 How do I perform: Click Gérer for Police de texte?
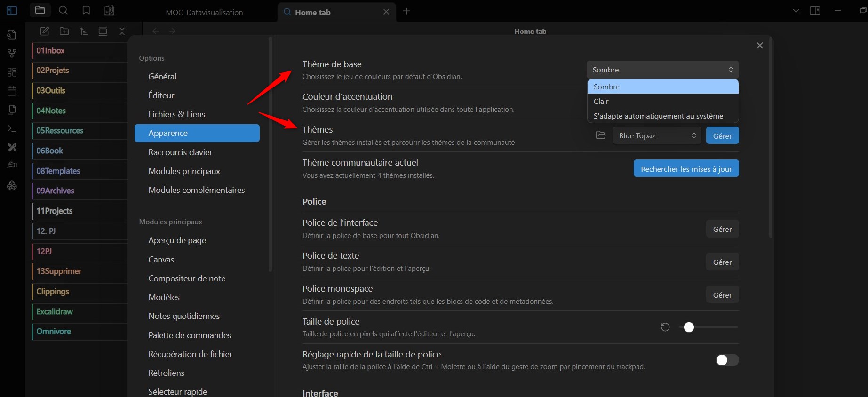coord(722,262)
